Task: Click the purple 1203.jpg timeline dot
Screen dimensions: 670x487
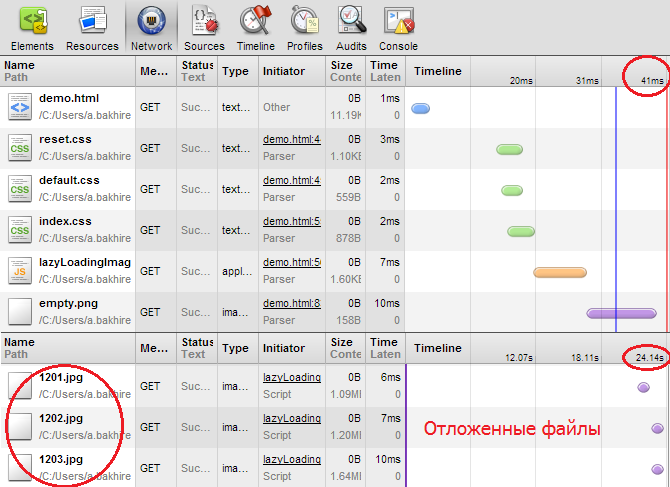Action: coord(657,469)
